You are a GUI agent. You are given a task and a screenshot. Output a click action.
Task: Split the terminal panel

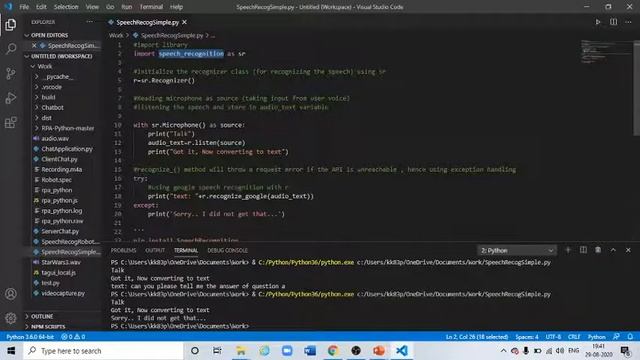(583, 250)
